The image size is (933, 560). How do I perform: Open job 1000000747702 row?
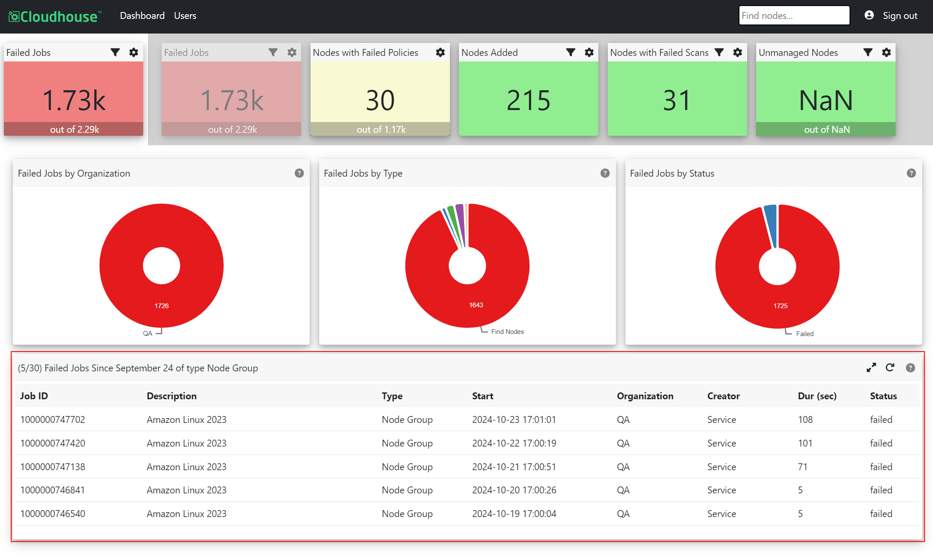coord(468,419)
